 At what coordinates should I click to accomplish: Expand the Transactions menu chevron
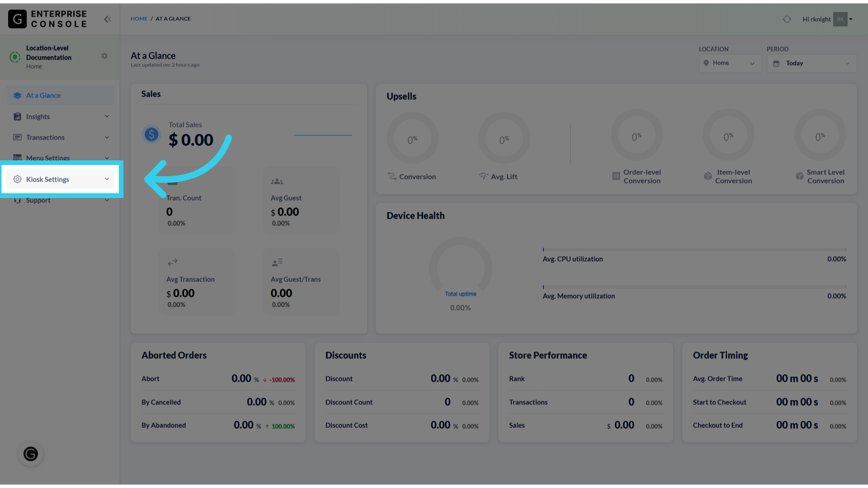pos(107,137)
